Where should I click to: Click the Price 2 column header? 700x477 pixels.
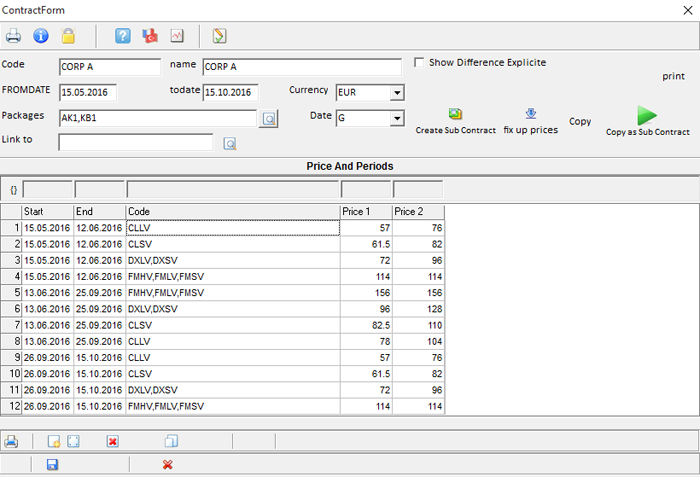coord(418,212)
